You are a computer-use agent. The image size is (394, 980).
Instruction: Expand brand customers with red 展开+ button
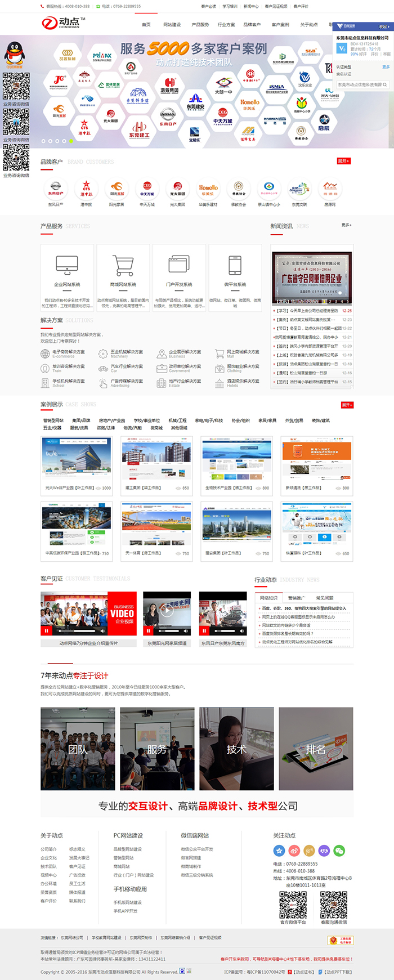click(343, 161)
